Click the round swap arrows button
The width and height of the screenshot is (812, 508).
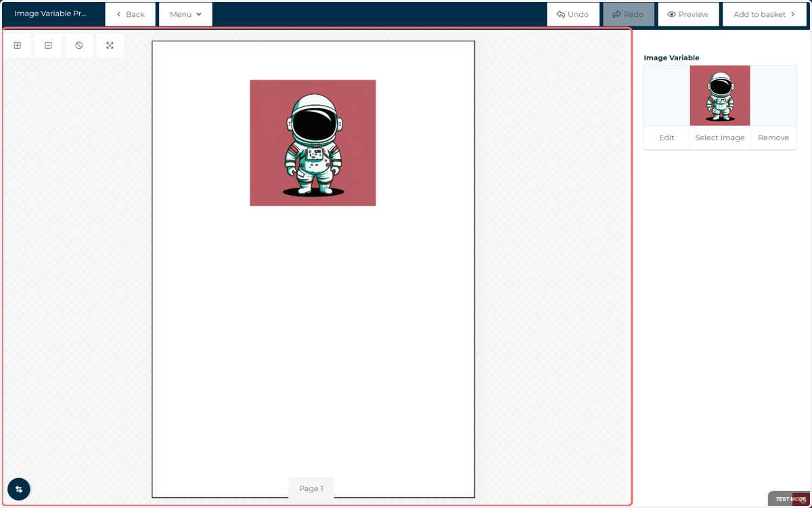click(x=19, y=489)
